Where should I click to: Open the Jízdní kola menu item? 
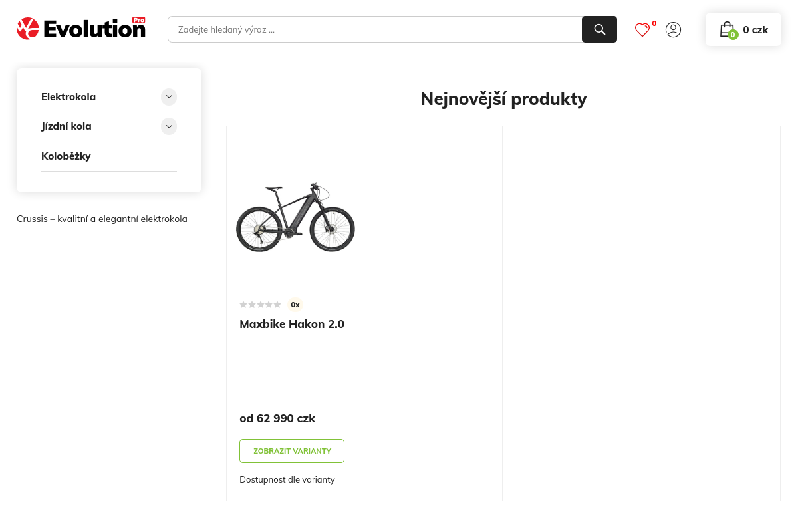point(66,126)
